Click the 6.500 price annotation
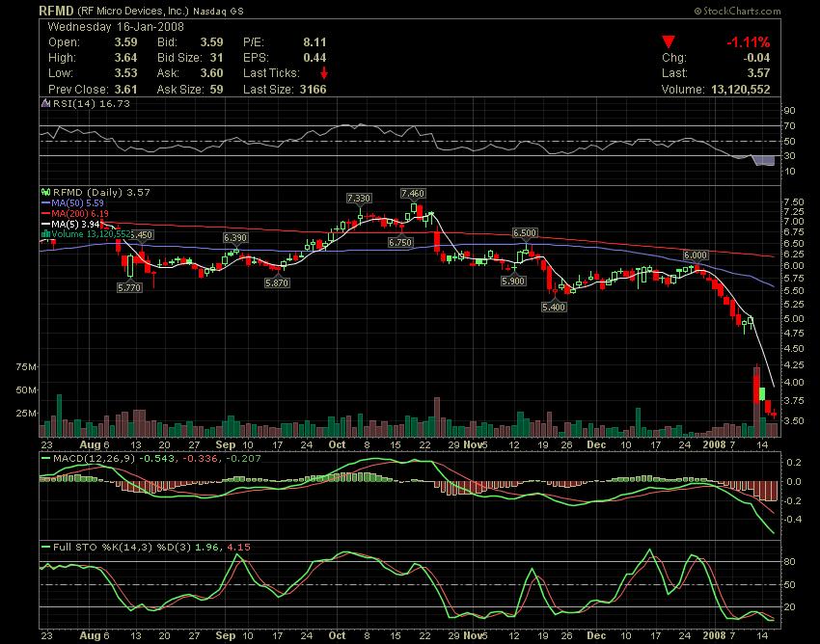Image resolution: width=820 pixels, height=644 pixels. pyautogui.click(x=524, y=232)
